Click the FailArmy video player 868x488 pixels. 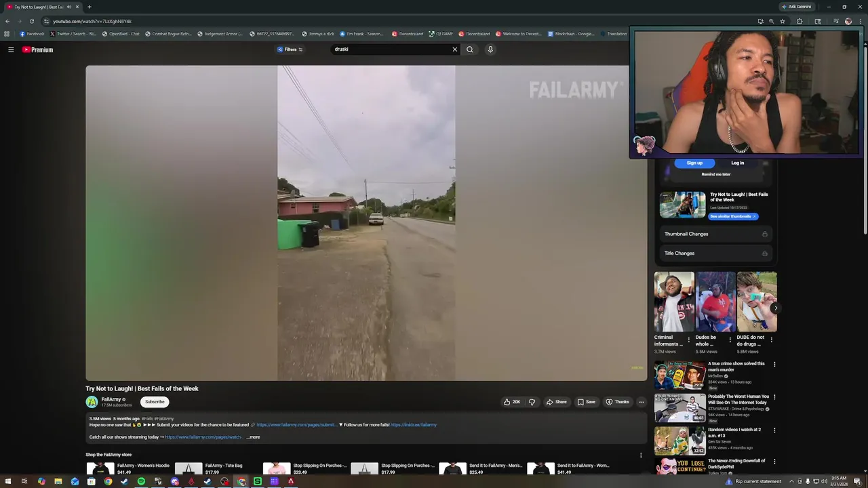click(366, 223)
